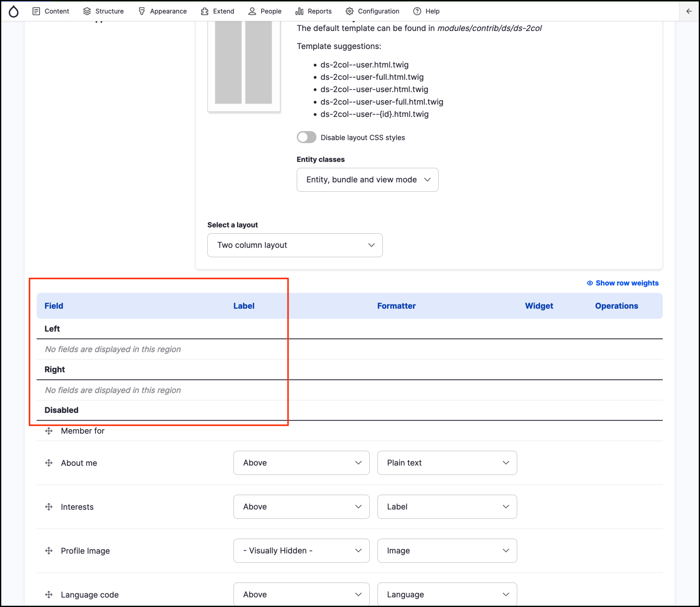Open Interests Label formatter dropdown

447,506
